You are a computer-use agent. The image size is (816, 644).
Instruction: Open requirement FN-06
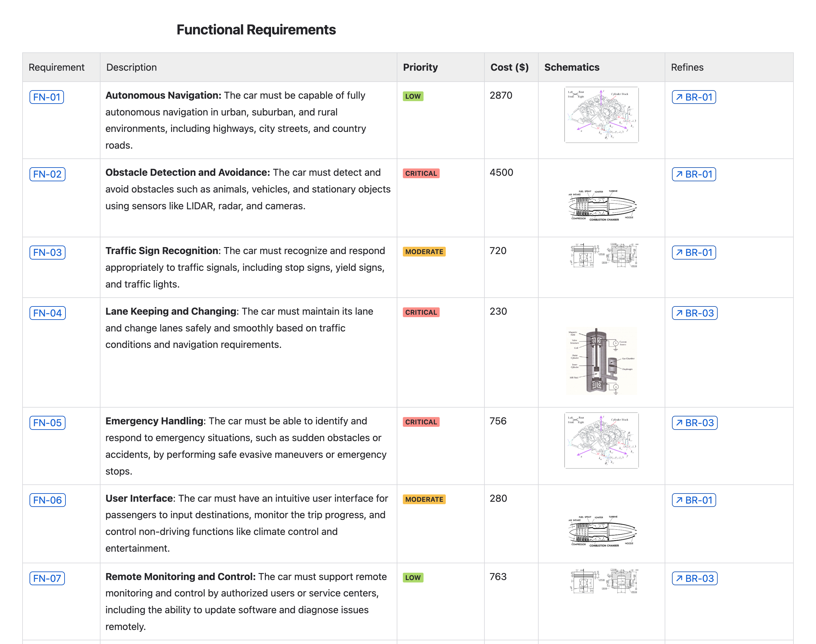(x=47, y=500)
